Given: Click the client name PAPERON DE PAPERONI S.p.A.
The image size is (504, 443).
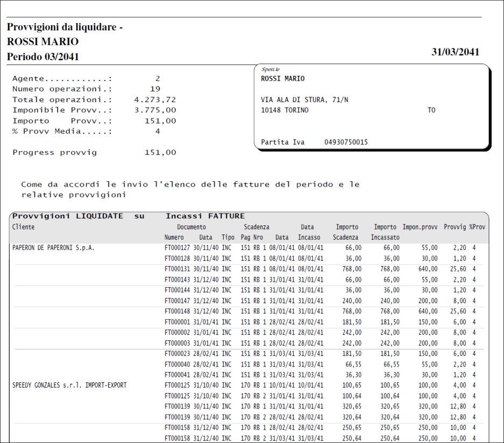Looking at the screenshot, I should [53, 248].
